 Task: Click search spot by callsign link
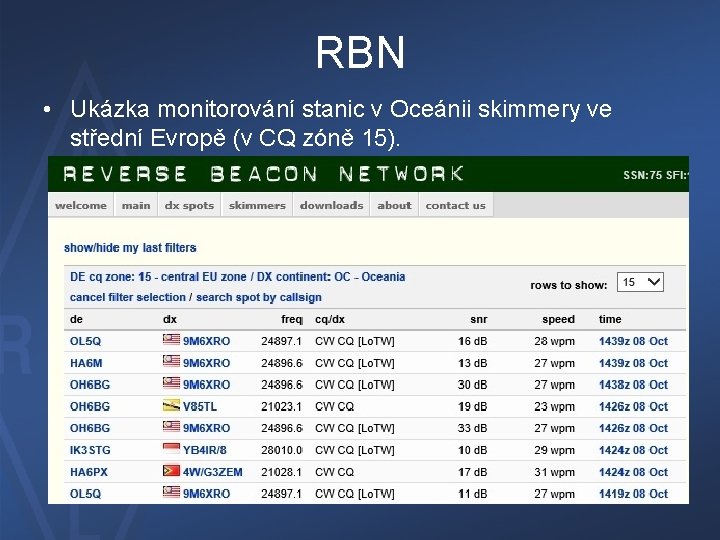click(259, 297)
